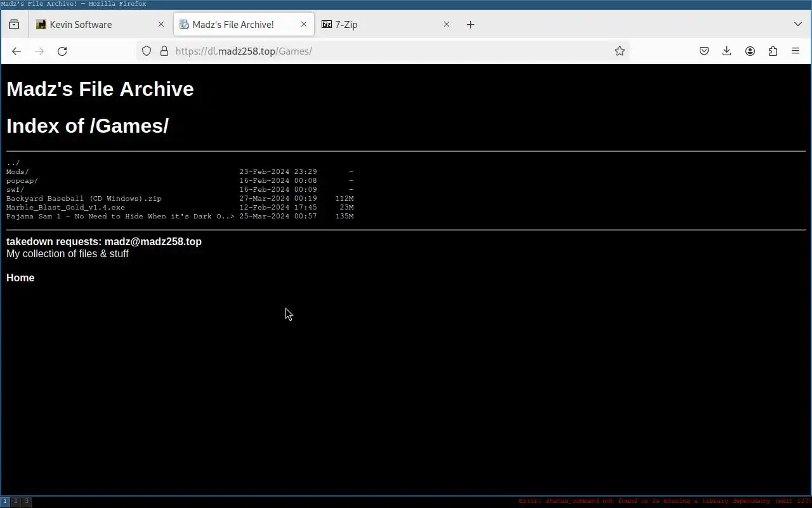Click the Madz's File Archive heading
Screen dimensions: 812x508
point(100,89)
